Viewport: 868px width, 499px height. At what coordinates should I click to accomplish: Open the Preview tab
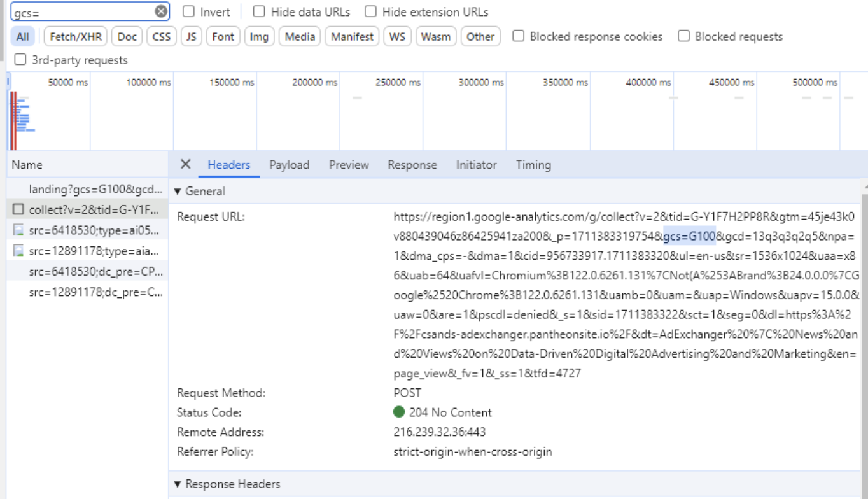(349, 165)
